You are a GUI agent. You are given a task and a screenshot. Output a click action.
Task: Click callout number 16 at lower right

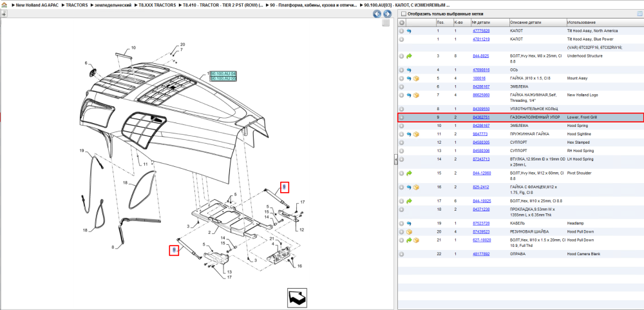click(299, 266)
